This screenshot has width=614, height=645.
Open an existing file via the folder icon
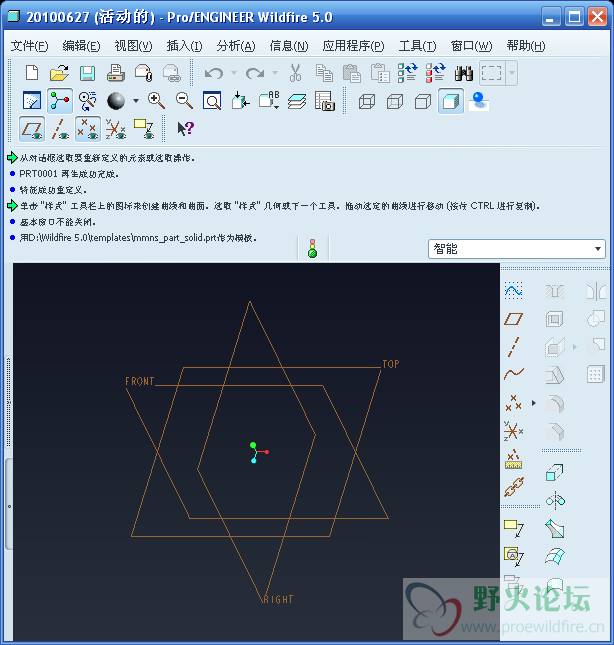[x=59, y=73]
